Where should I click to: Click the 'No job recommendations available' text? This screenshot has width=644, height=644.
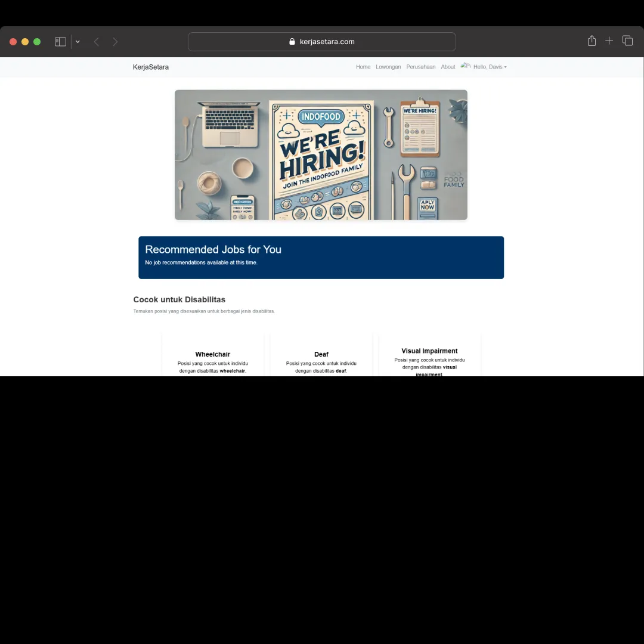202,262
